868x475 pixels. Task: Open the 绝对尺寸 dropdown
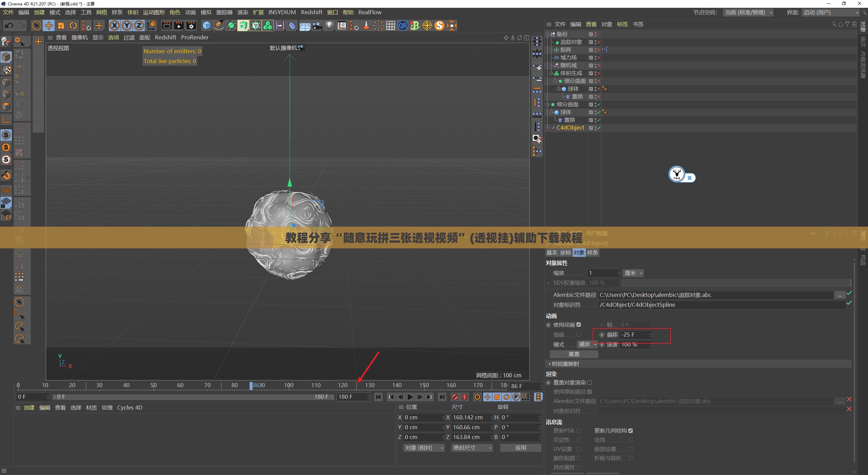472,448
